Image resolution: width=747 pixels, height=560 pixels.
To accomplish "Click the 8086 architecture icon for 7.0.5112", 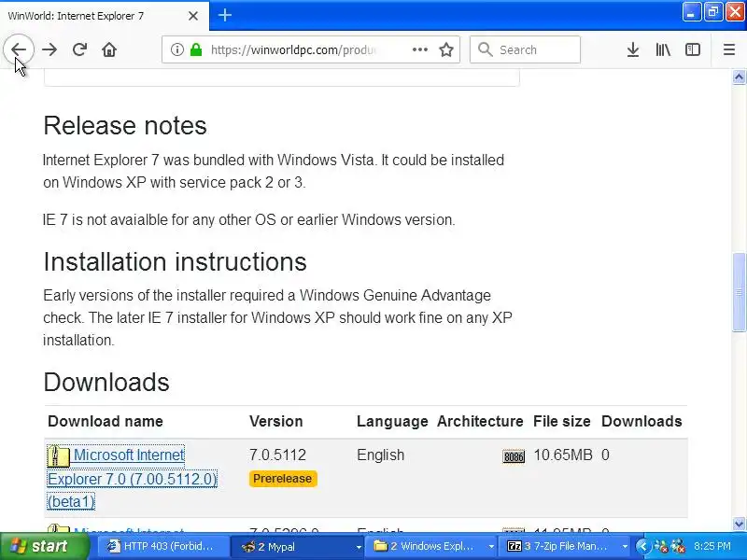I will pyautogui.click(x=514, y=456).
